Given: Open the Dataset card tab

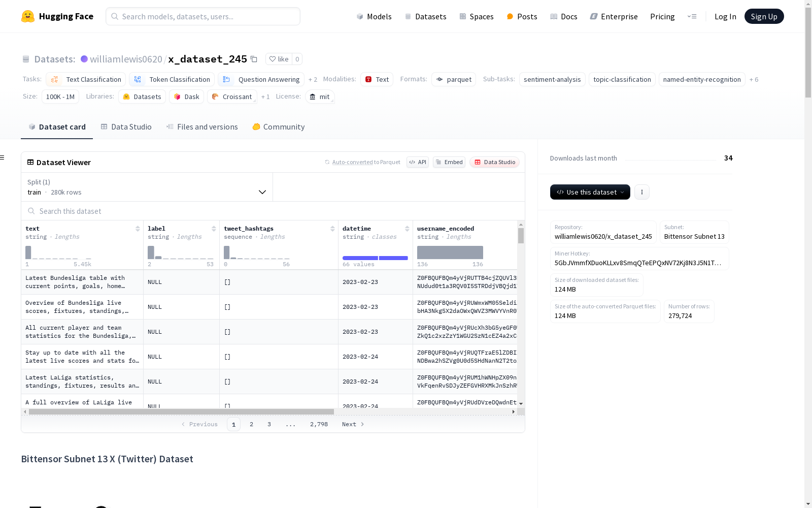Looking at the screenshot, I should (x=57, y=127).
